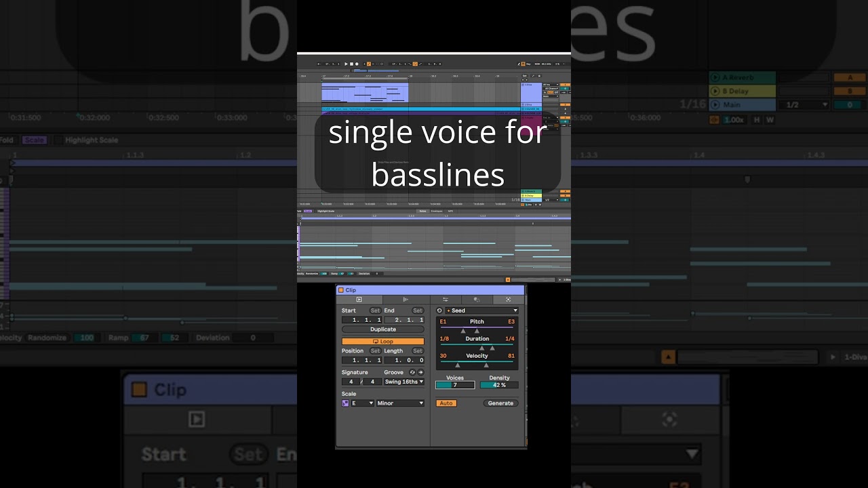Image resolution: width=868 pixels, height=488 pixels.
Task: Open the scale root note E dropdown
Action: coord(362,403)
